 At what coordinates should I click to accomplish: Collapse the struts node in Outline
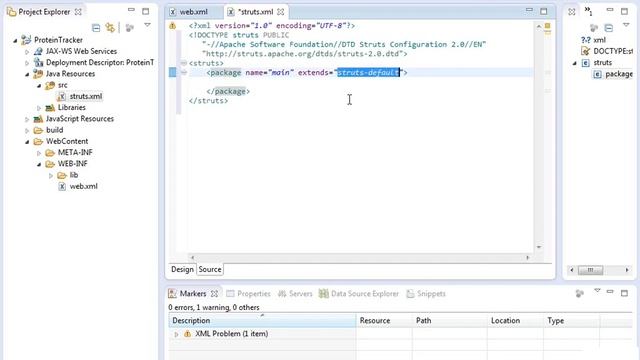coord(575,63)
